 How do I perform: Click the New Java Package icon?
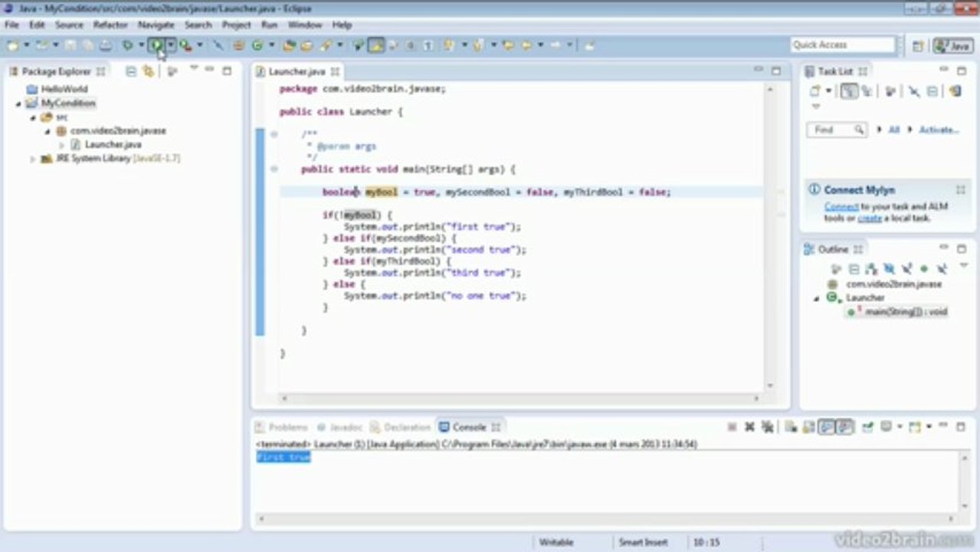click(x=238, y=45)
